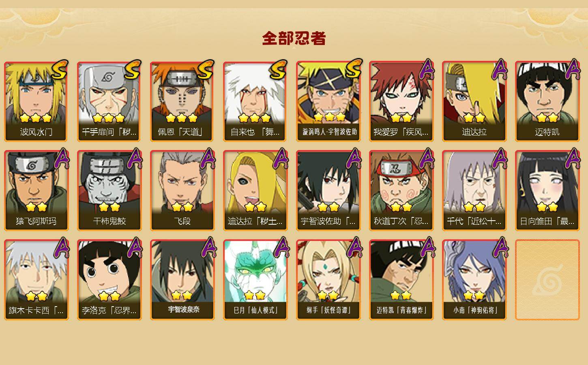Pick the 我爱罗「疾风」 ninja card

[401, 101]
